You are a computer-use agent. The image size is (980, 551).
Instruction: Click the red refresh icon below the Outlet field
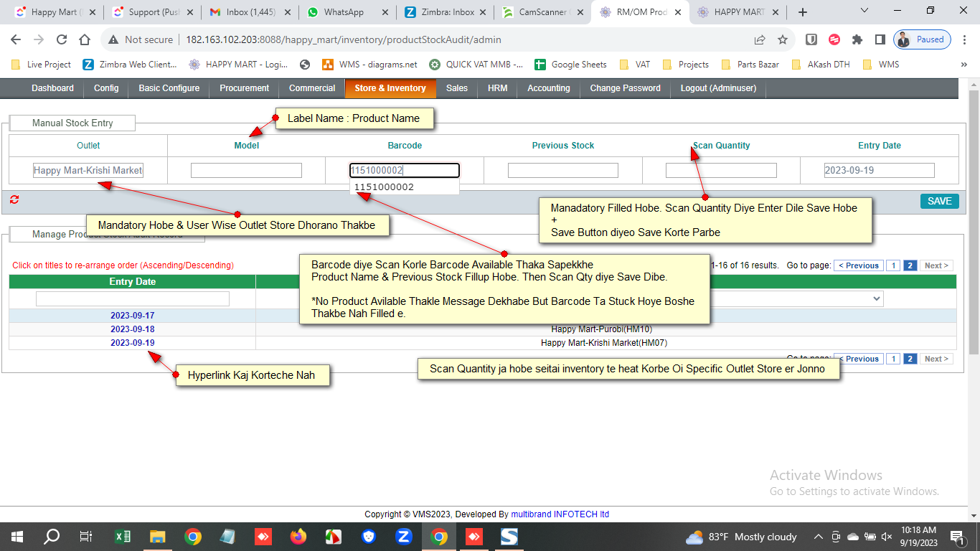(14, 199)
